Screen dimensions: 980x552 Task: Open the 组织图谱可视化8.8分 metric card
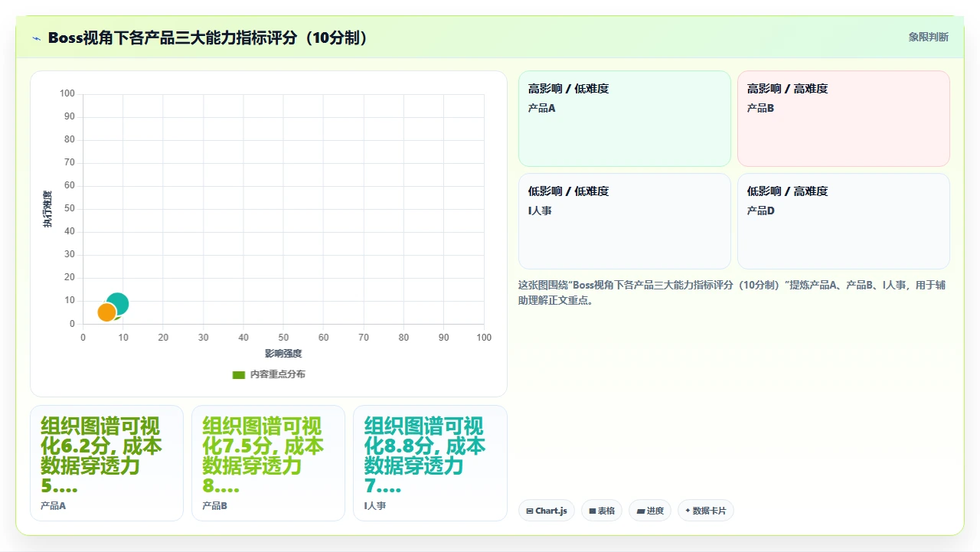point(430,463)
